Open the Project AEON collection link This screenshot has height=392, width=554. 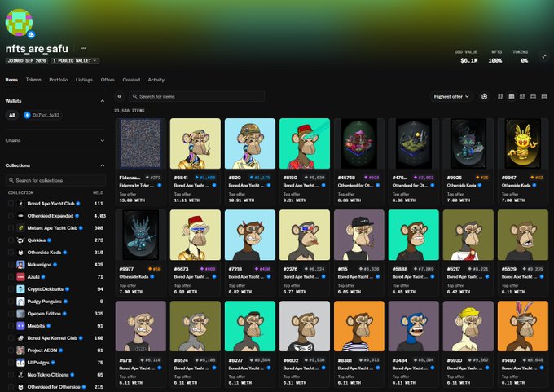(x=42, y=350)
